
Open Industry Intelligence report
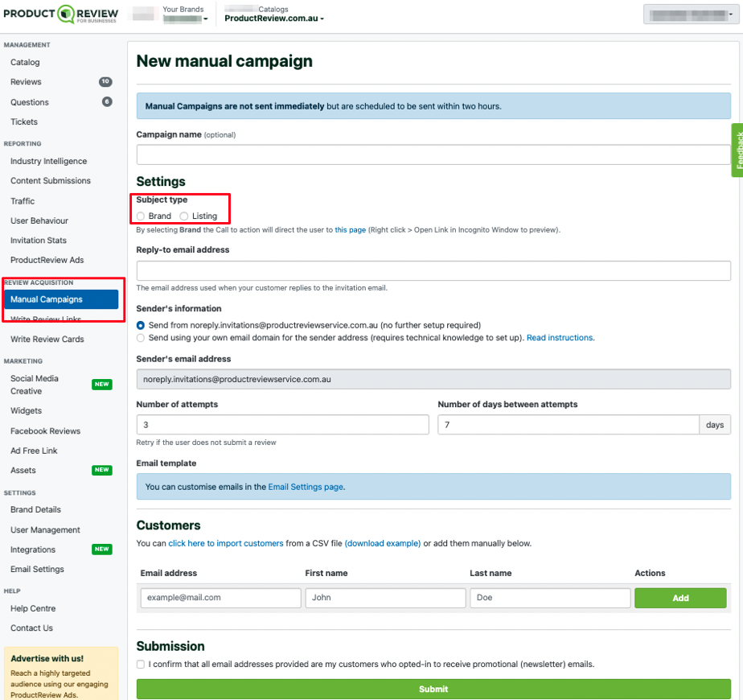point(49,161)
